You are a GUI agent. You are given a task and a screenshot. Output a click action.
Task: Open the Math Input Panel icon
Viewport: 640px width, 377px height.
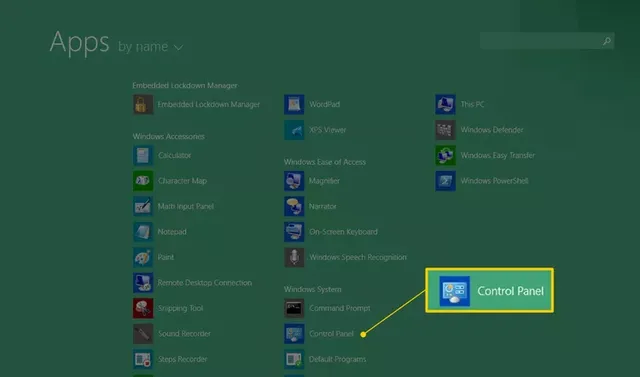point(143,206)
